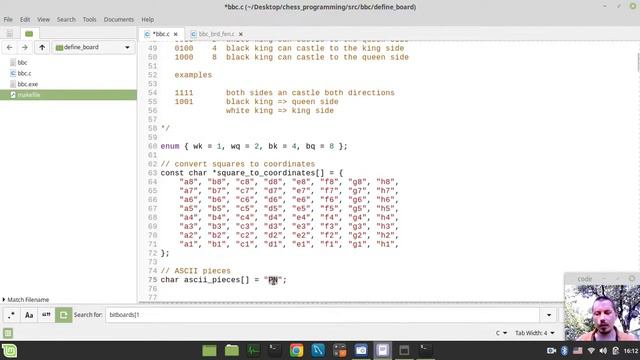The image size is (640, 360).
Task: Toggle match whole word search option
Action: (46, 315)
